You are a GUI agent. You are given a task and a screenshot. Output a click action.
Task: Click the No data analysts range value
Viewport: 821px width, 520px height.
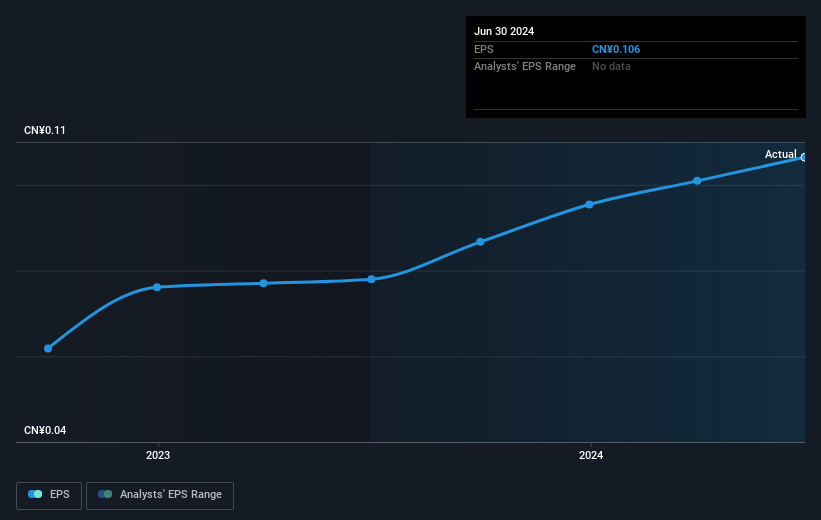click(611, 67)
